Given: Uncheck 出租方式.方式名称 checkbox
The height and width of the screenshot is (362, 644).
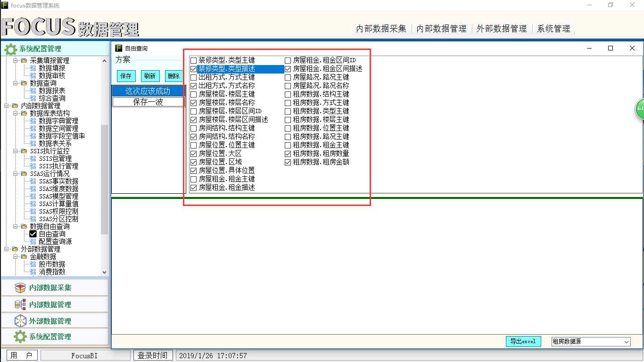Looking at the screenshot, I should [193, 86].
